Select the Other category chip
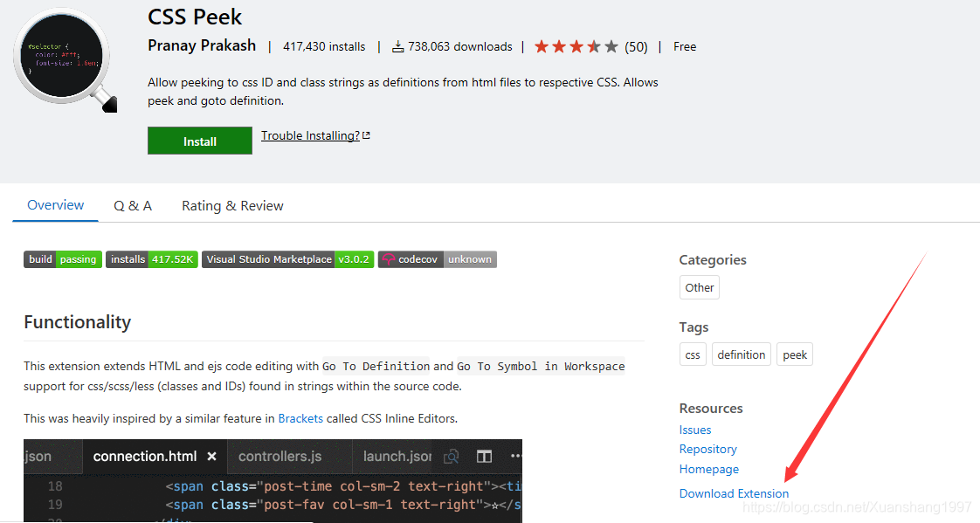 (x=700, y=287)
